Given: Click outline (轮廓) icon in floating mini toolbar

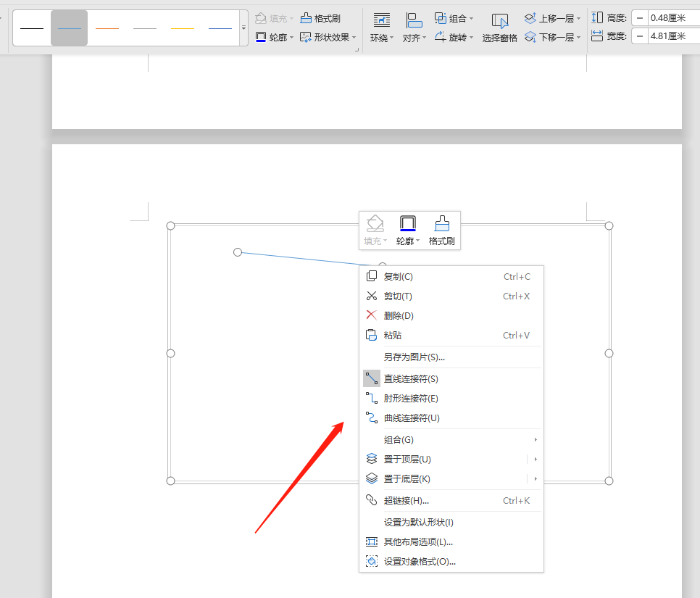Looking at the screenshot, I should point(408,230).
